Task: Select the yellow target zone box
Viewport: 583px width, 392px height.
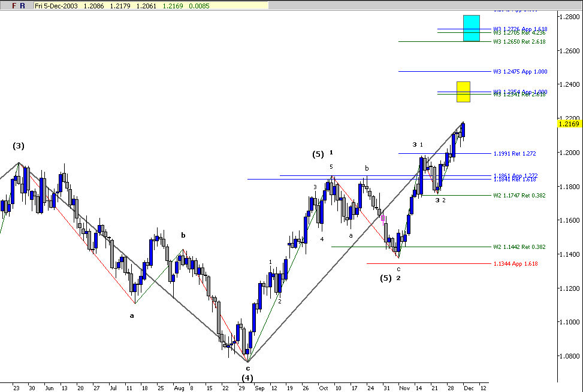Action: click(x=463, y=92)
